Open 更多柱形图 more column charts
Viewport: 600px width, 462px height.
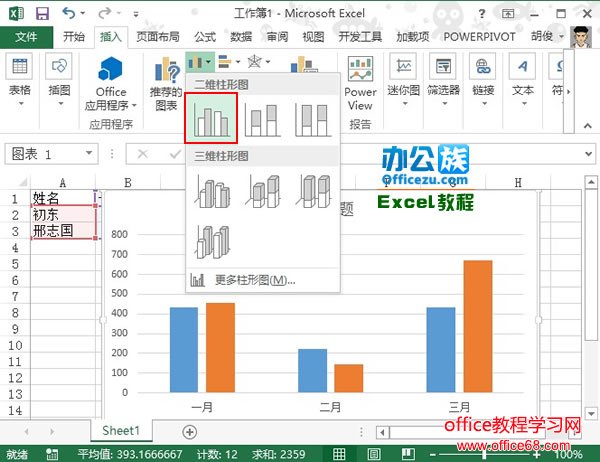(x=262, y=280)
